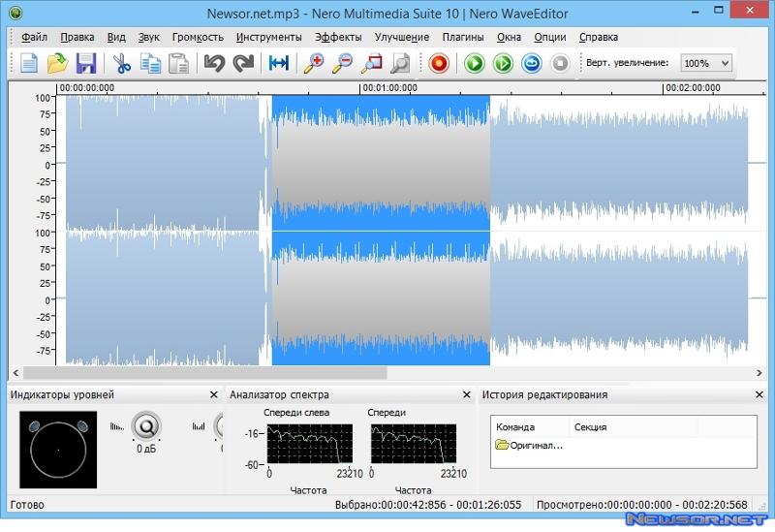
Task: Click the 0 дБ volume knob
Action: click(x=146, y=425)
